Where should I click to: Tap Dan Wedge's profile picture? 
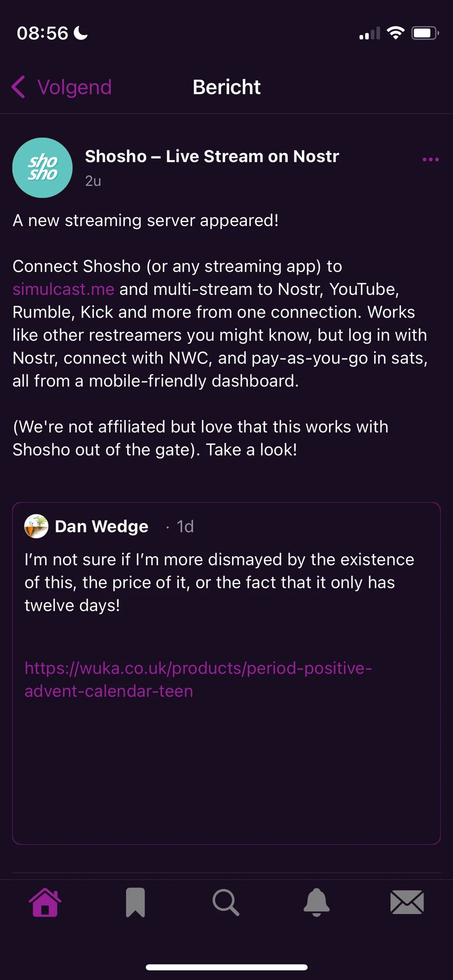pos(36,526)
